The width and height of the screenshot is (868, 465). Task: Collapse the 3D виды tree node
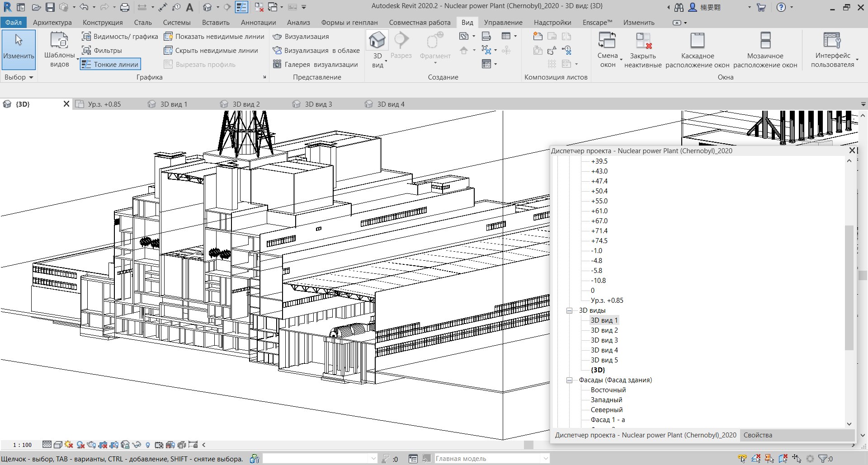click(570, 311)
